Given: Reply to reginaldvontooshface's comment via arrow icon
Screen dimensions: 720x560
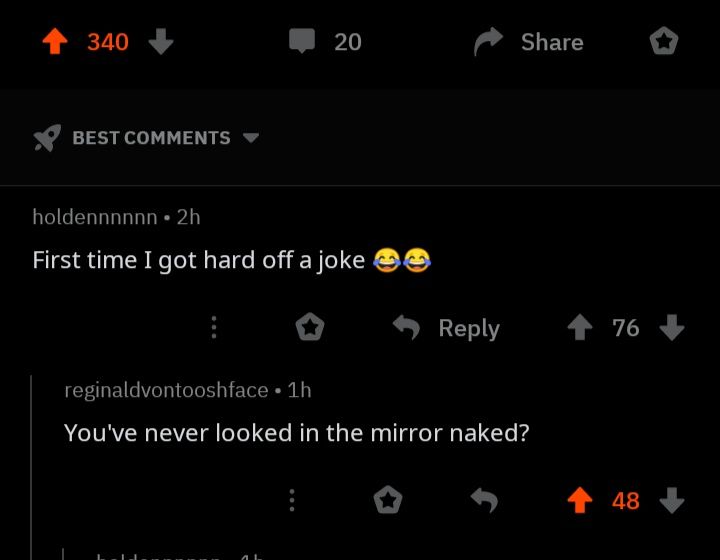Looking at the screenshot, I should pos(484,500).
